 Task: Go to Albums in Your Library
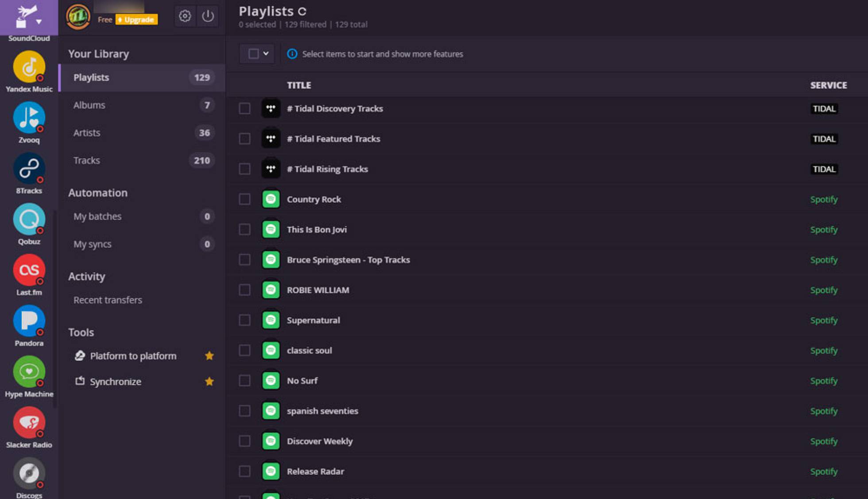pyautogui.click(x=142, y=105)
